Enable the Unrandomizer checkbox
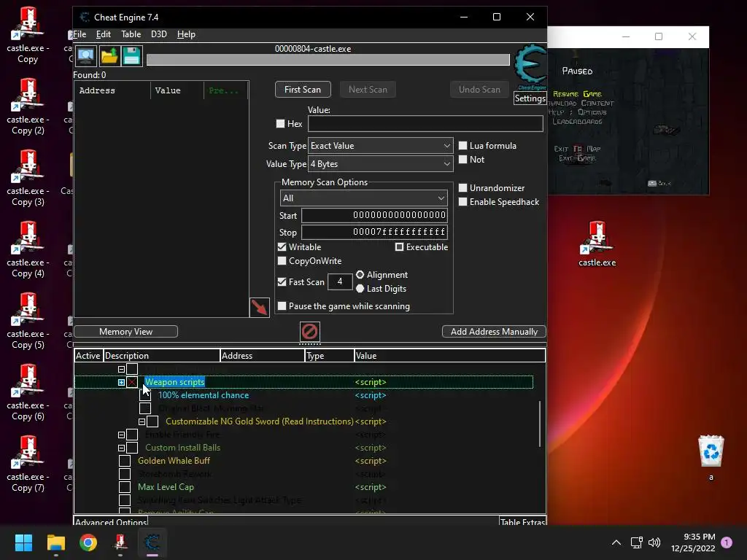This screenshot has height=560, width=747. click(462, 188)
